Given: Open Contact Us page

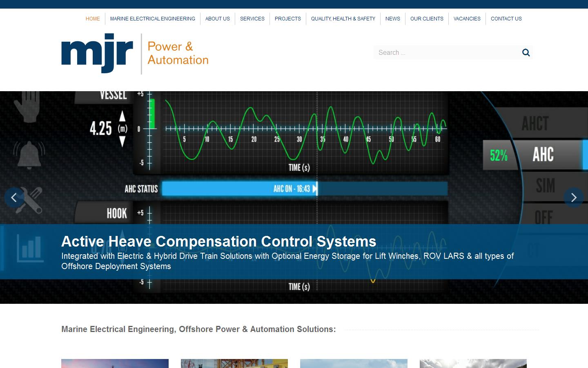Looking at the screenshot, I should pyautogui.click(x=506, y=19).
